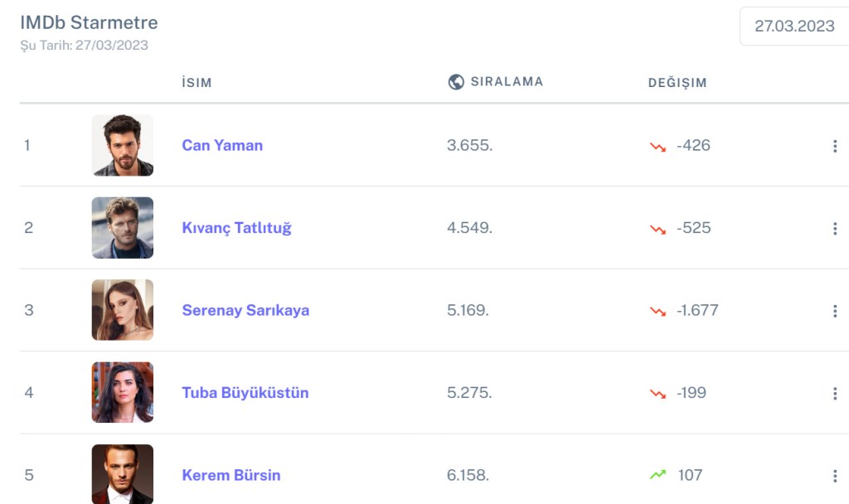
Task: Open three-dot menu for Kıvanç Tatlıtuğ row
Action: (x=834, y=229)
